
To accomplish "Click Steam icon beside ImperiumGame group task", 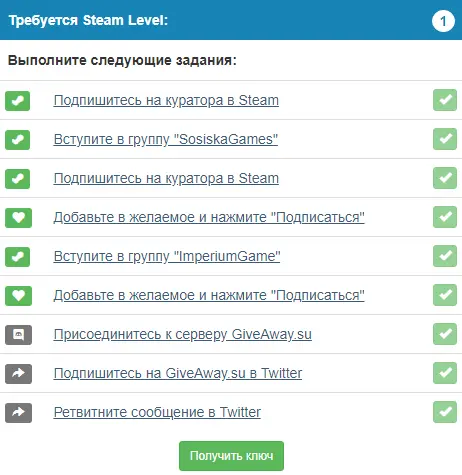I will [x=17, y=257].
